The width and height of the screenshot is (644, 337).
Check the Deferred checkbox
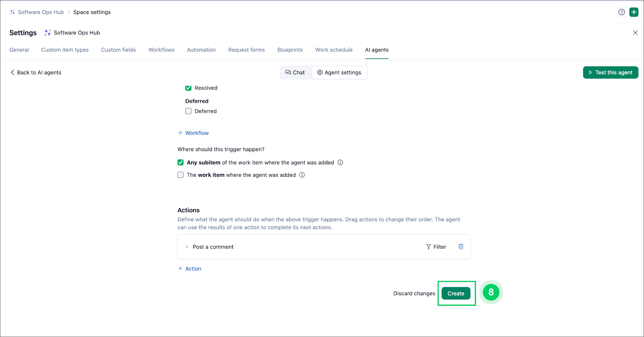pyautogui.click(x=189, y=111)
